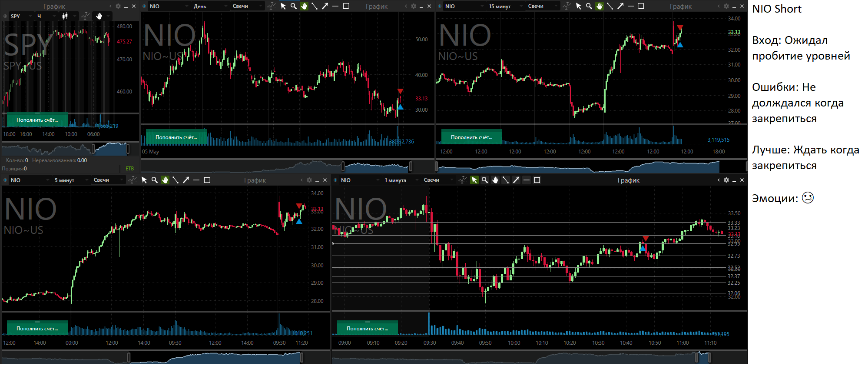Collapse chevron in NIO 1 минута panel header
Screen dimensions: 868x366
coord(719,180)
